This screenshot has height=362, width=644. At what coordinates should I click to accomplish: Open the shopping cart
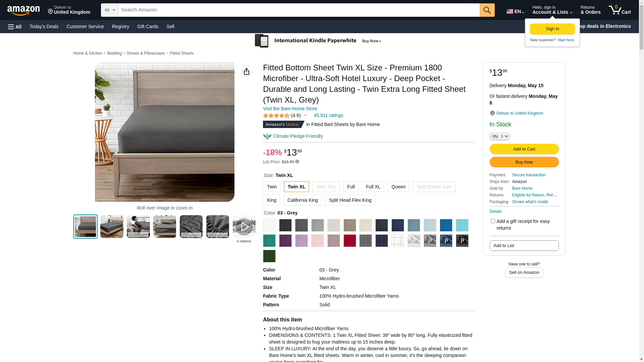[620, 10]
